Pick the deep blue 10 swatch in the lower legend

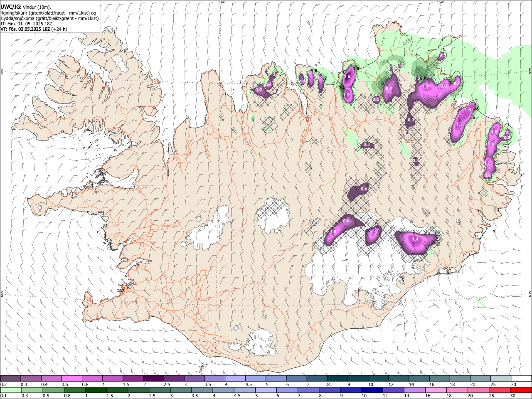click(372, 390)
